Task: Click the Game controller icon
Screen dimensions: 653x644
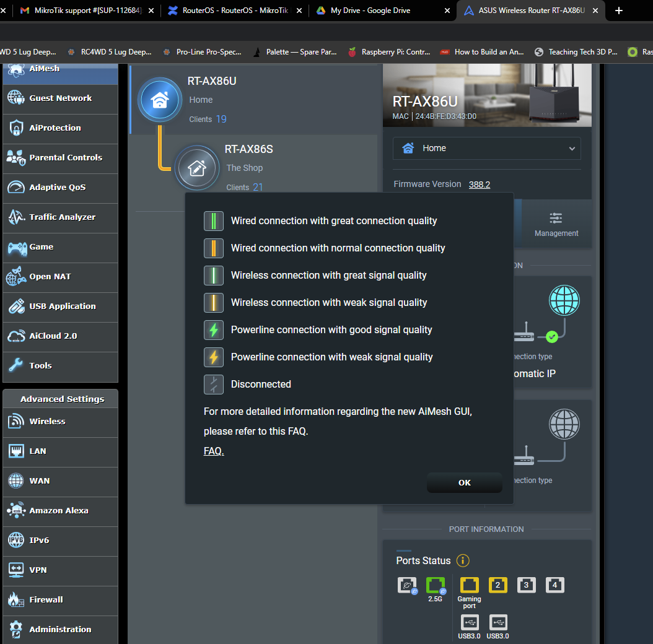Action: tap(17, 248)
